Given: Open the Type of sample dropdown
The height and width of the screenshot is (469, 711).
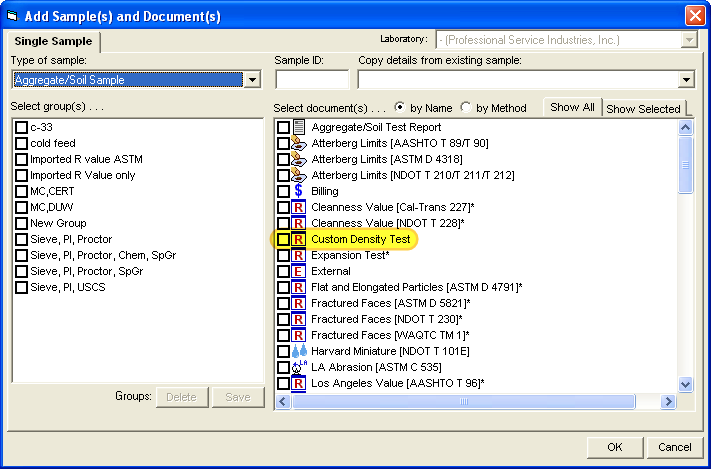Looking at the screenshot, I should pyautogui.click(x=252, y=80).
